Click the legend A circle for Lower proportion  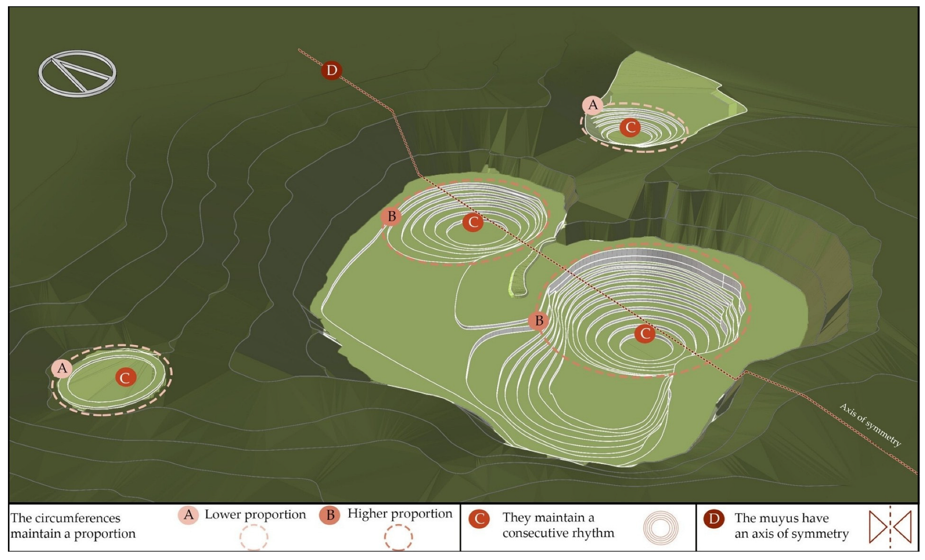pos(188,515)
